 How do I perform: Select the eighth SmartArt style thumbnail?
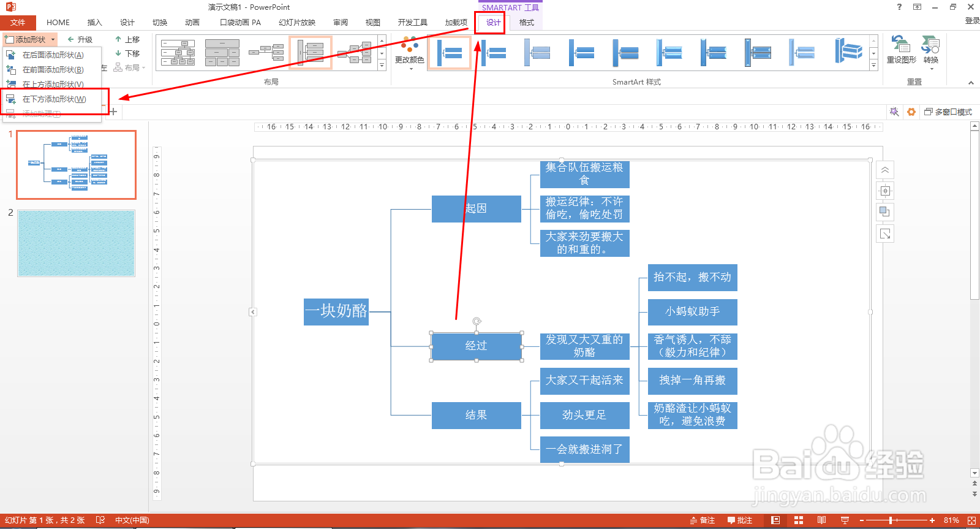(758, 53)
